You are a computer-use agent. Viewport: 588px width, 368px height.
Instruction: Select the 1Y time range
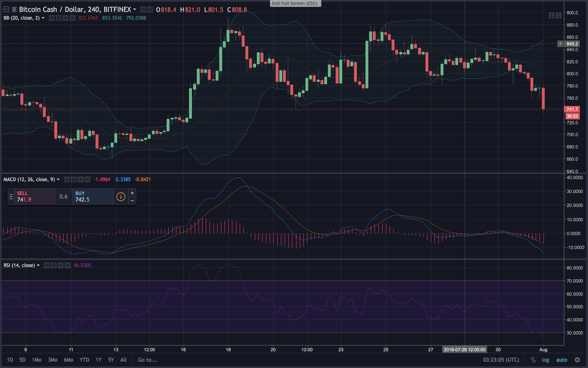(x=98, y=360)
